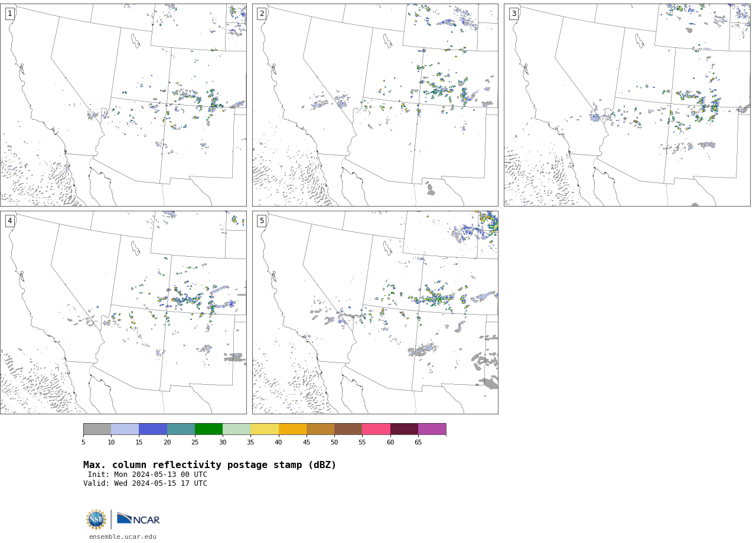Click the colorbar tick label 10
This screenshot has width=756, height=543.
tap(111, 443)
